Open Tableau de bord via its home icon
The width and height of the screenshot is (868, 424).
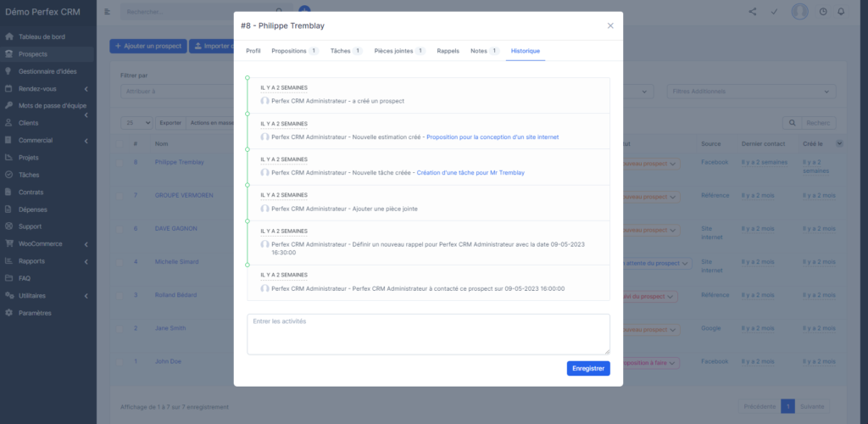tap(8, 36)
